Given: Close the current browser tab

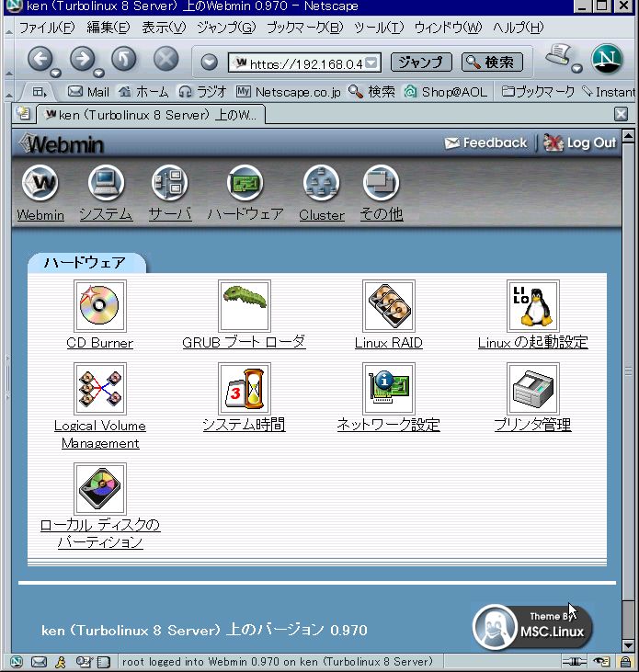Looking at the screenshot, I should (x=621, y=114).
